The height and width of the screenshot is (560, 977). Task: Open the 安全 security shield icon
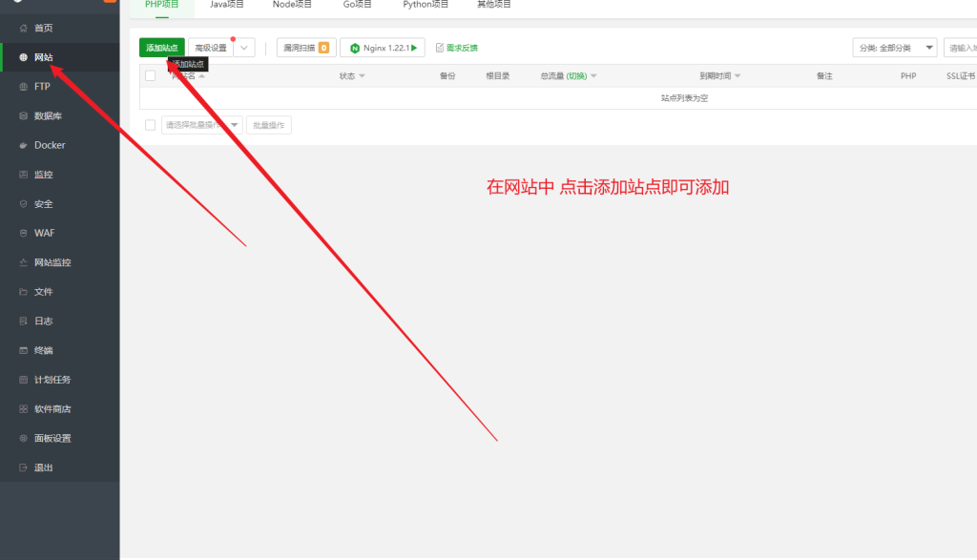tap(24, 204)
